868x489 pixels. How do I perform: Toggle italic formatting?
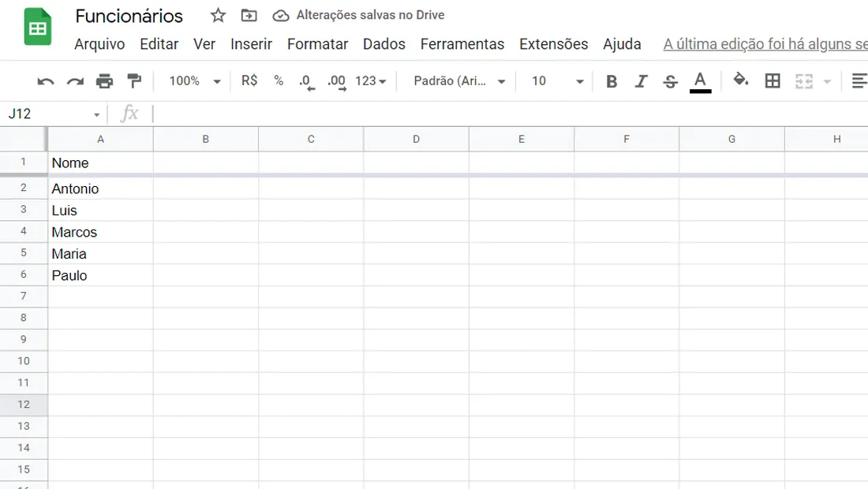[641, 81]
